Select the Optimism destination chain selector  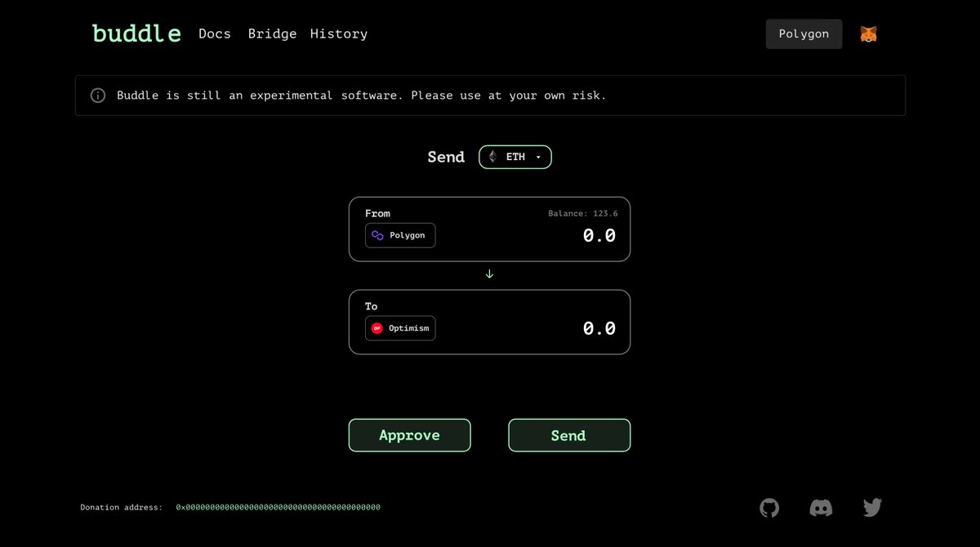coord(400,328)
